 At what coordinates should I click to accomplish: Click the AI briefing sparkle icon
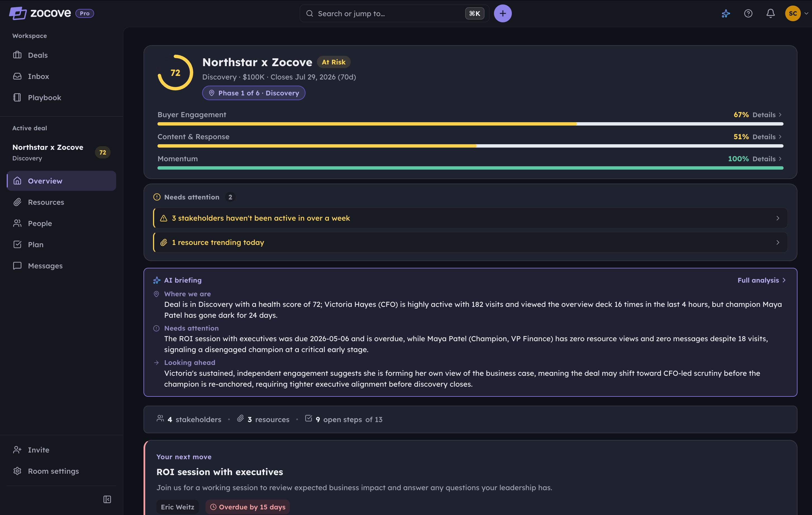coord(157,280)
